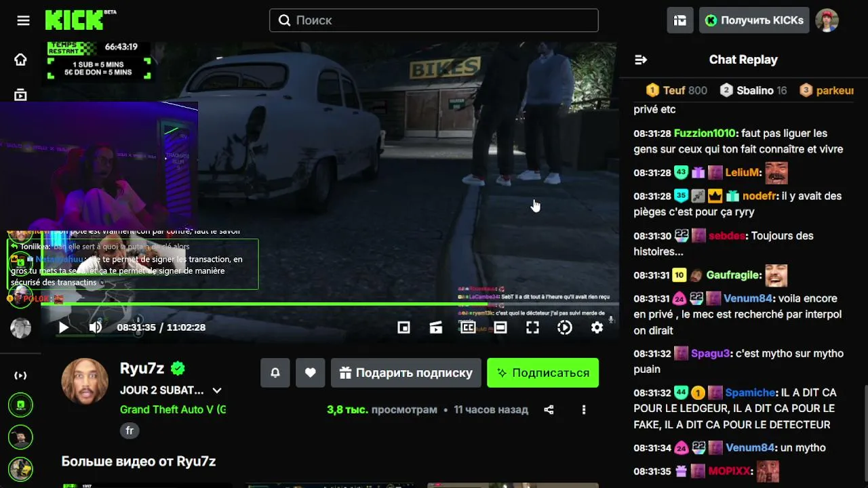
Task: Click in the Поиск search field
Action: click(x=434, y=20)
